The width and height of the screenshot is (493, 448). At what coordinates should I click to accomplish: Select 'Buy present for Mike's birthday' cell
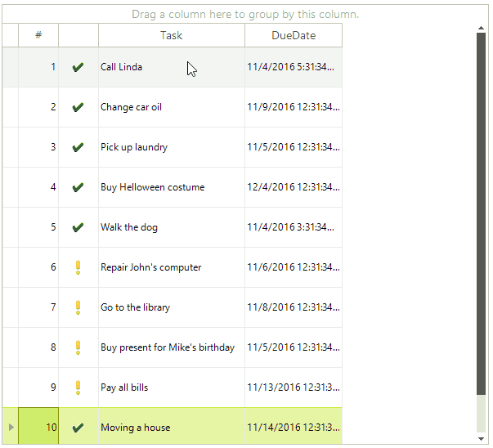click(172, 347)
